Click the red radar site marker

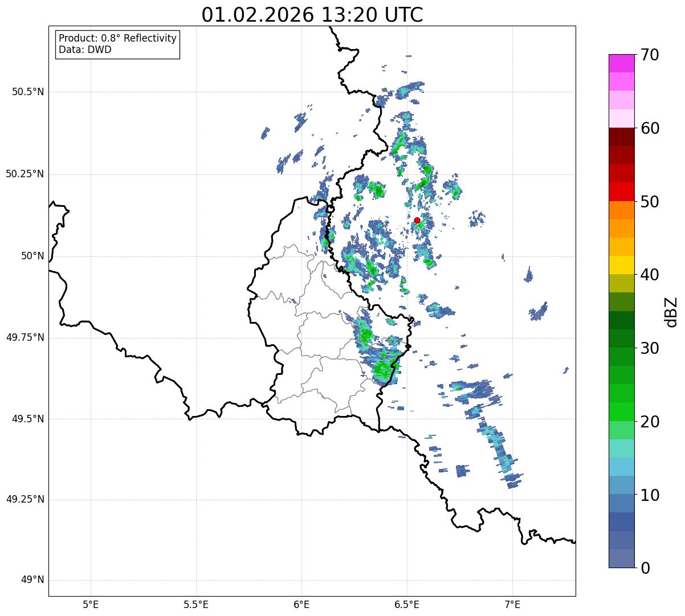click(x=417, y=221)
